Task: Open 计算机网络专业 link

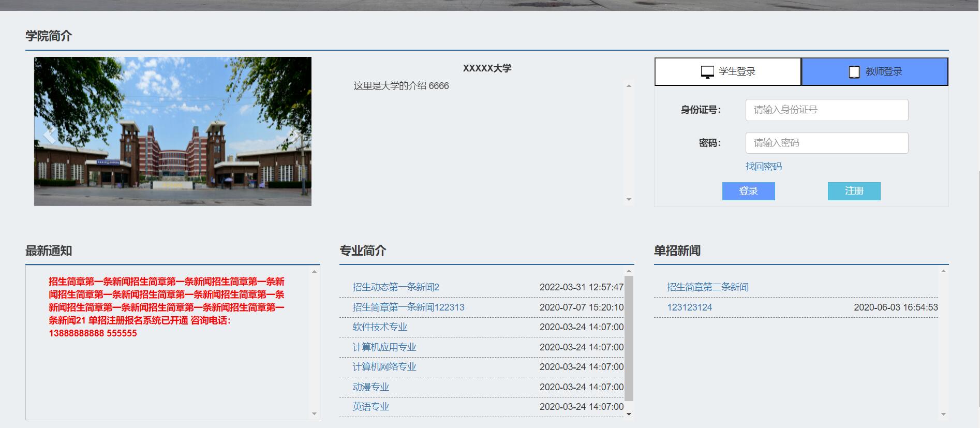Action: [x=384, y=367]
